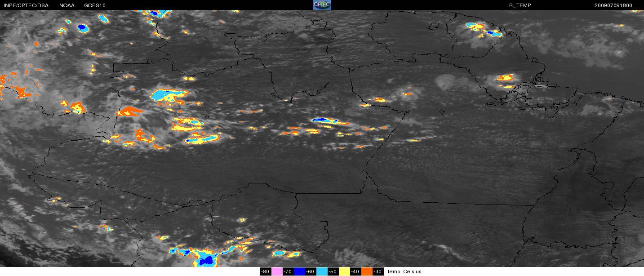The width and height of the screenshot is (644, 276).
Task: Click the CPTEC logo in the header
Action: point(322,5)
